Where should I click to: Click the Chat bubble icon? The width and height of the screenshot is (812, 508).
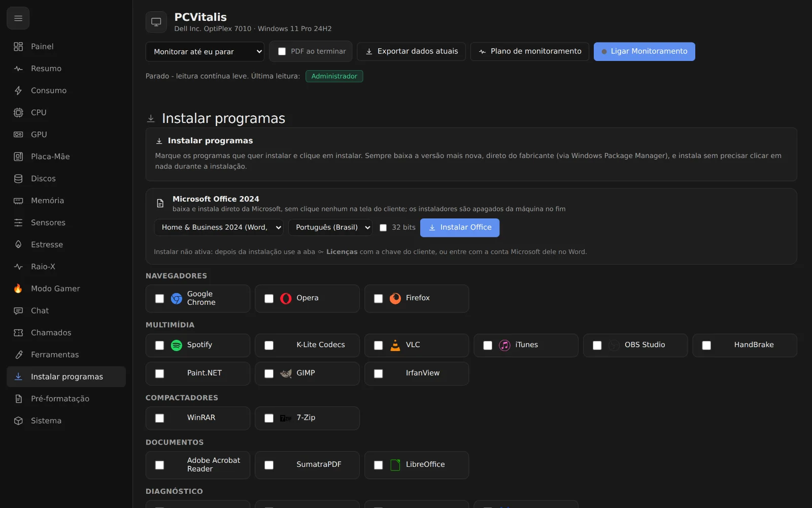pos(18,311)
